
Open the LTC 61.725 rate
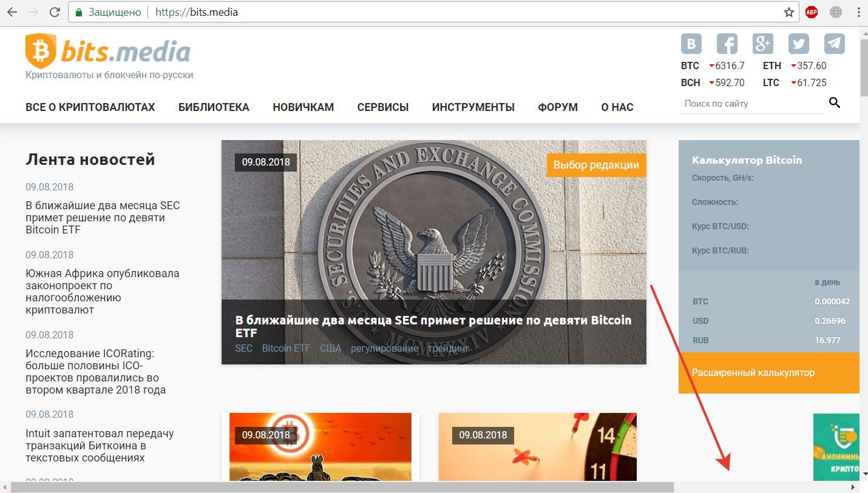pos(795,82)
